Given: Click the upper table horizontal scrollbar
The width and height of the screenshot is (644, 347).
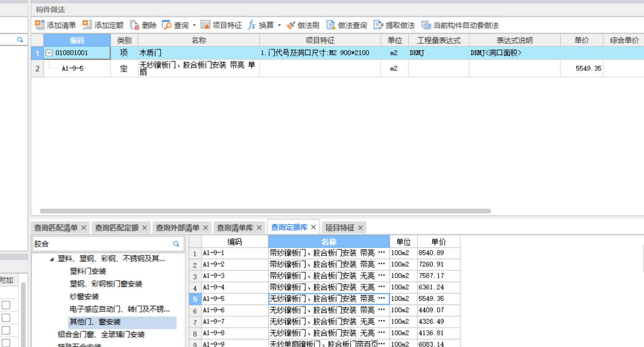Looking at the screenshot, I should 265,211.
